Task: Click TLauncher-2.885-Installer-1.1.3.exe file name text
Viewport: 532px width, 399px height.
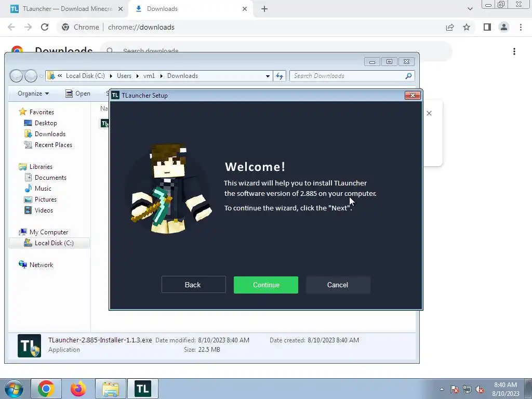Action: click(x=100, y=340)
